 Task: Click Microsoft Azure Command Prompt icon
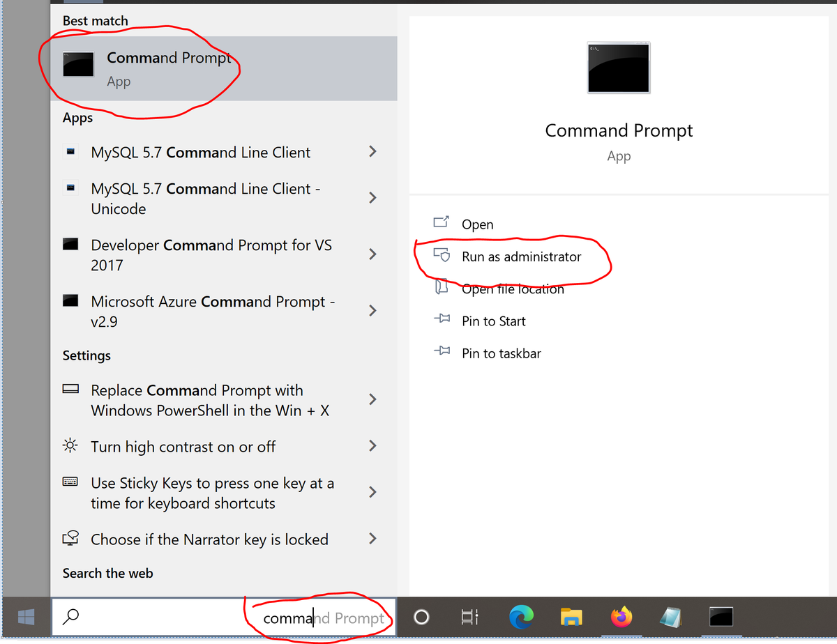[70, 300]
